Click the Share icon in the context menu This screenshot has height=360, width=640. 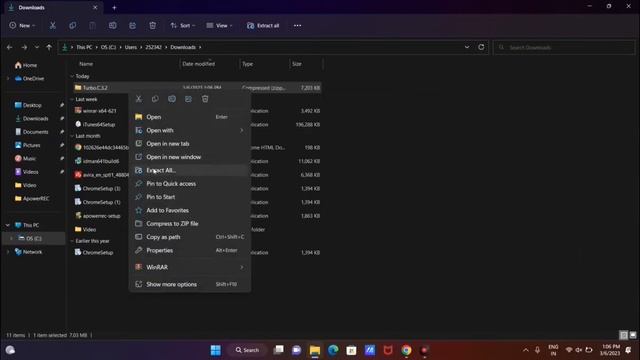click(x=188, y=99)
